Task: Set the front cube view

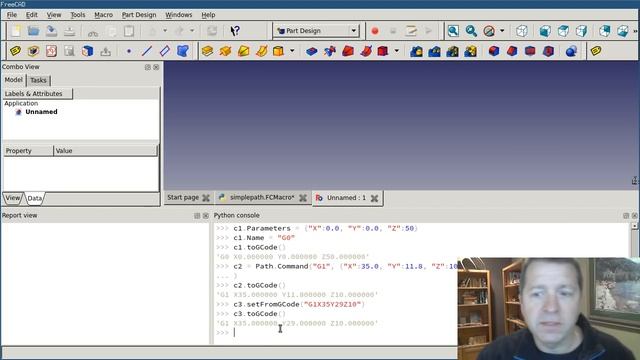Action: click(x=545, y=31)
